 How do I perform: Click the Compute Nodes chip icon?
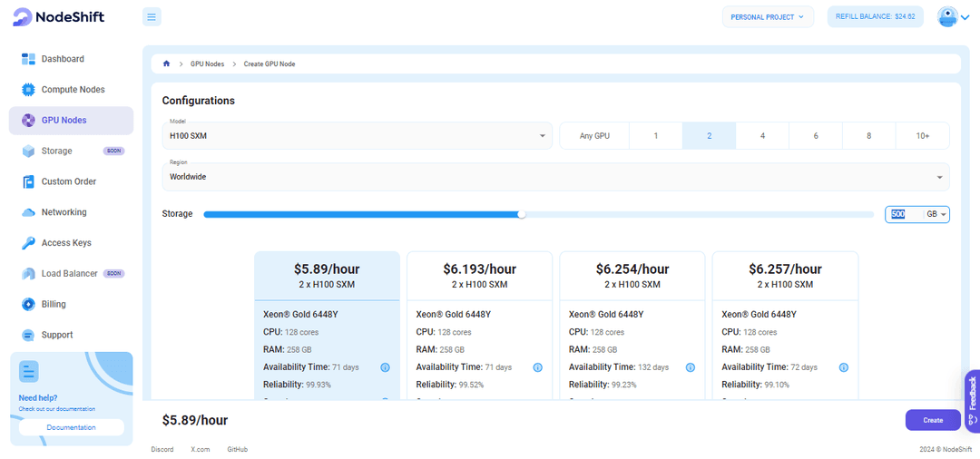point(28,89)
